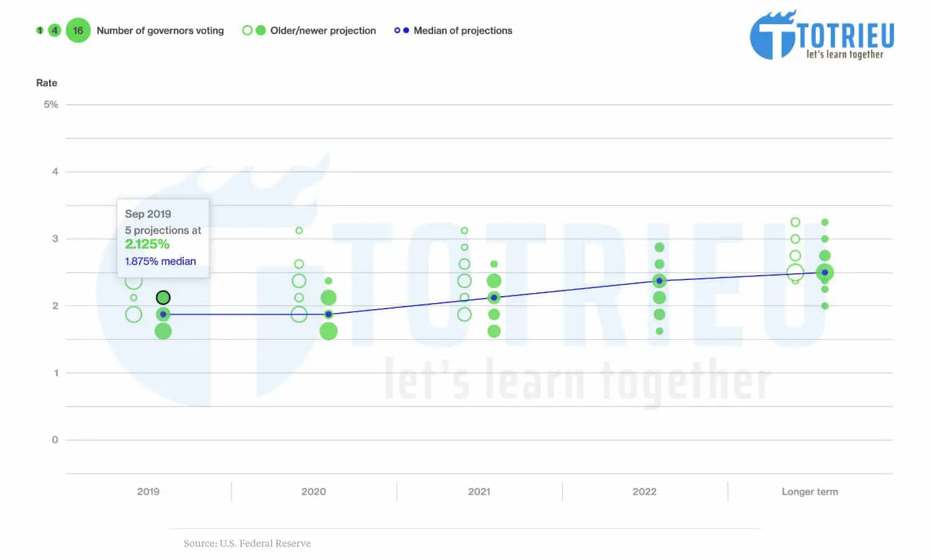Click the hollow green older-projection legend circle

(x=247, y=30)
